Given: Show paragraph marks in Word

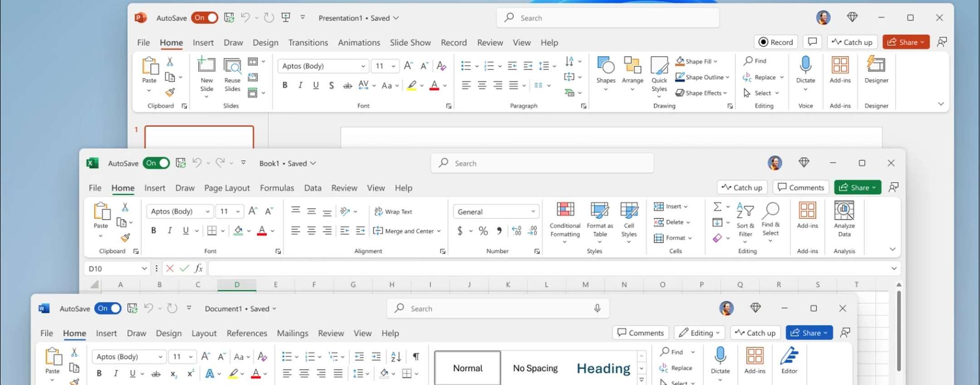Looking at the screenshot, I should [416, 356].
